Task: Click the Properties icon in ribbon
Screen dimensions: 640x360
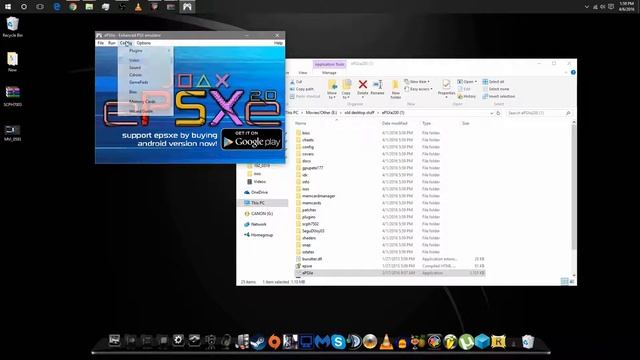Action: pos(446,88)
